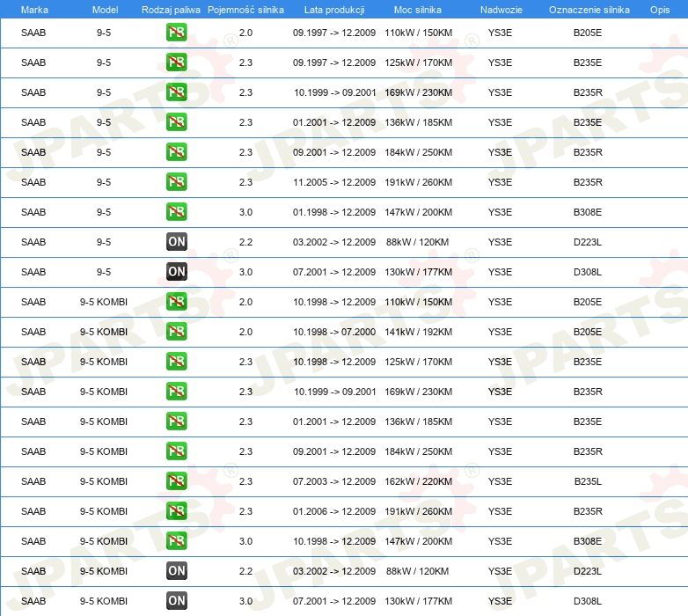Click the Oznaczenie silnika column header
Viewport: 688px width, 616px height.
point(589,10)
